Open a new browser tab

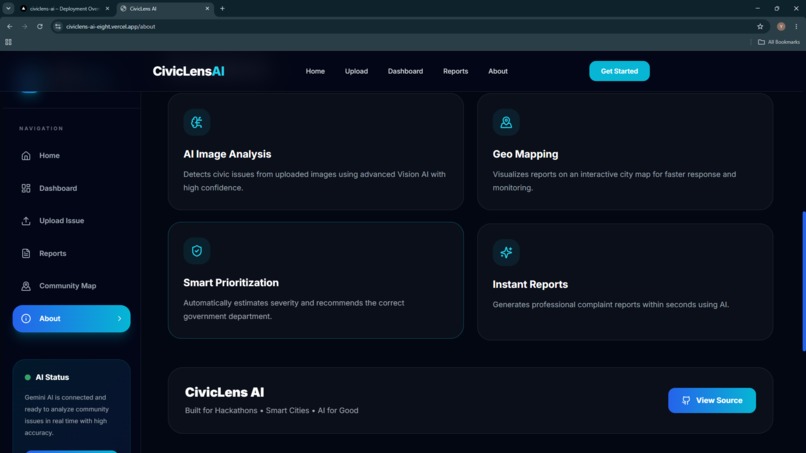[223, 9]
